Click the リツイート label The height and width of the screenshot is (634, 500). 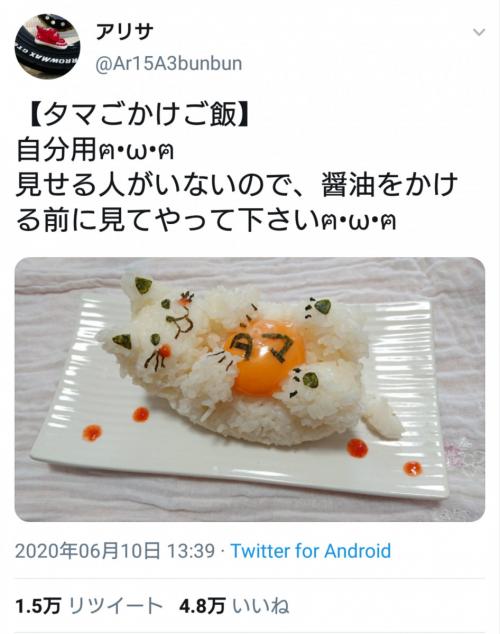point(116,606)
